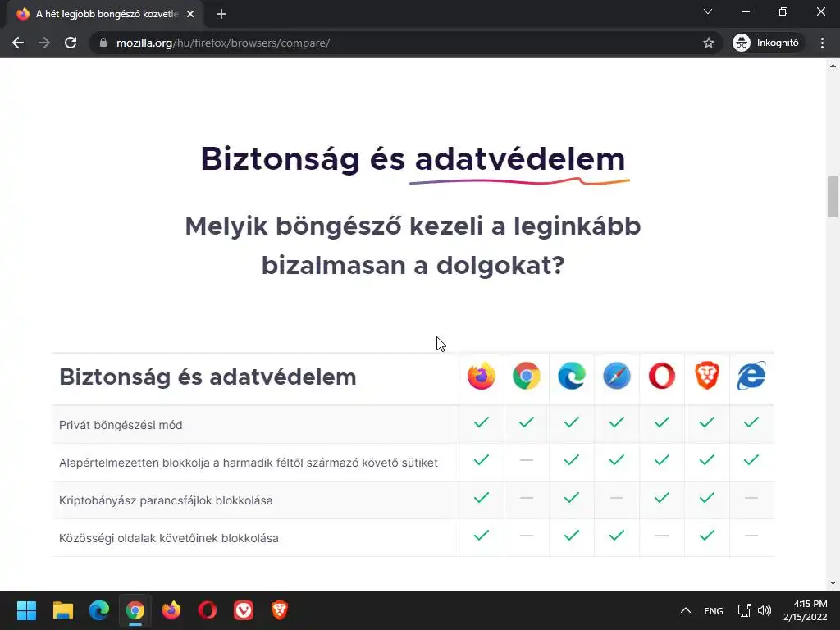The width and height of the screenshot is (840, 630).
Task: Go back with the browser back arrow
Action: point(18,43)
